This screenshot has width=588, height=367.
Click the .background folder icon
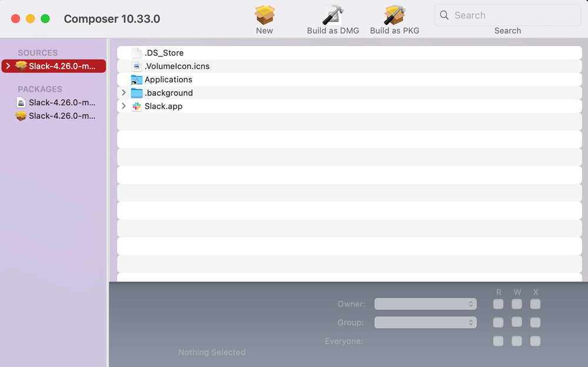(x=137, y=93)
